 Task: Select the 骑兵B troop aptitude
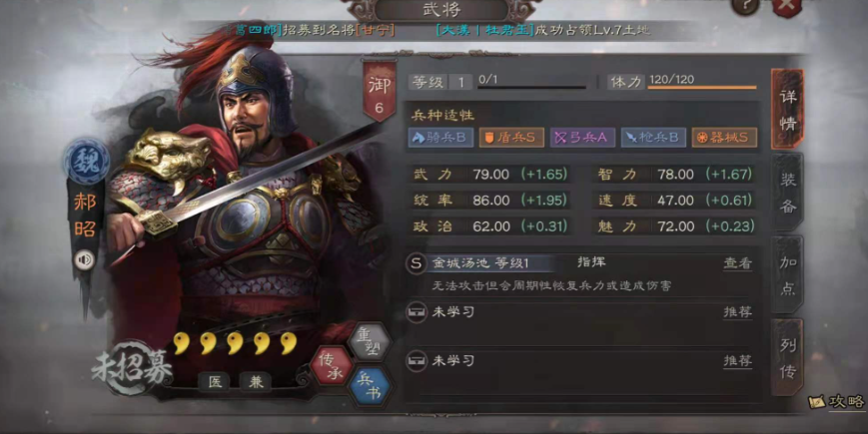click(440, 138)
